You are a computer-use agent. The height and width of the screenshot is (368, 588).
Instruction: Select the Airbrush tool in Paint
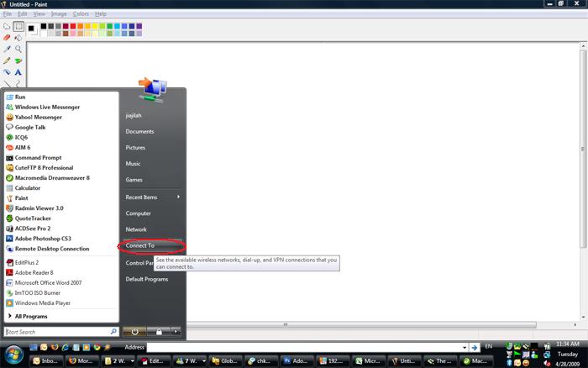(x=7, y=72)
